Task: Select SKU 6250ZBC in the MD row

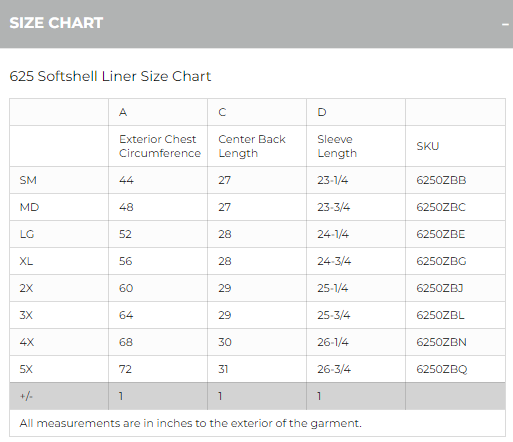Action: (441, 207)
